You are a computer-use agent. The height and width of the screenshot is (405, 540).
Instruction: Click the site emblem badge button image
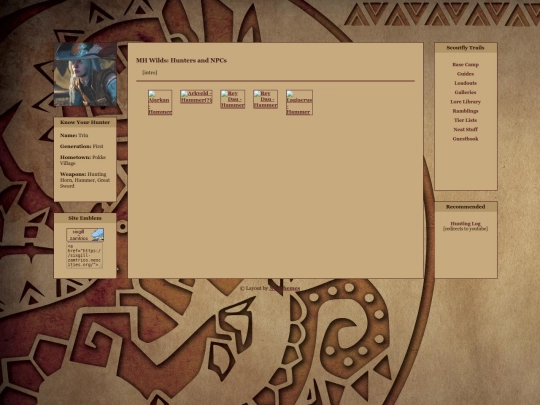tap(85, 235)
